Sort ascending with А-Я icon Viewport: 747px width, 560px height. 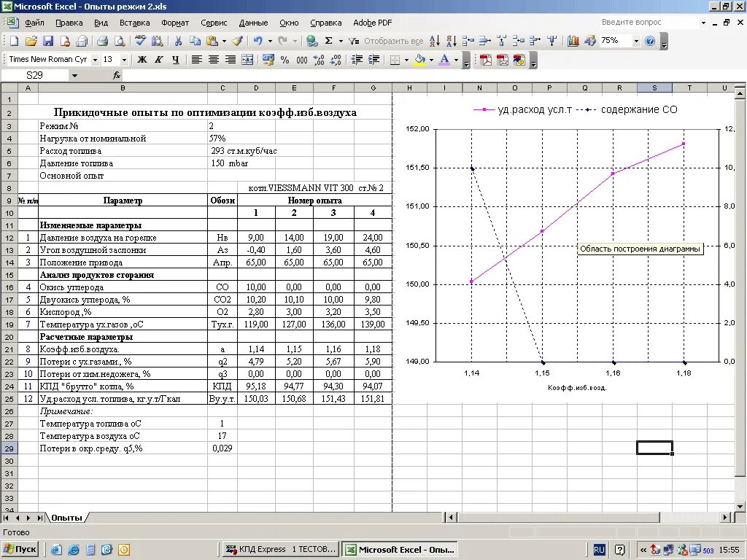coord(435,41)
